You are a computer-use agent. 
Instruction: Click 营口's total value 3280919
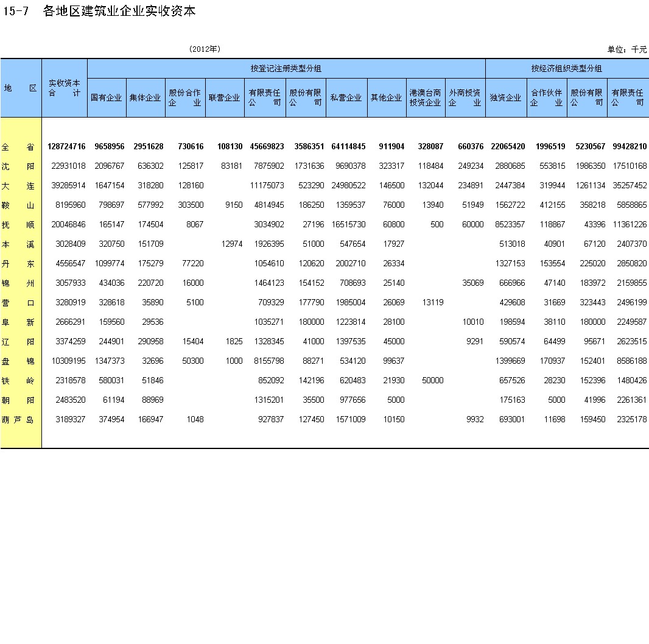[71, 302]
